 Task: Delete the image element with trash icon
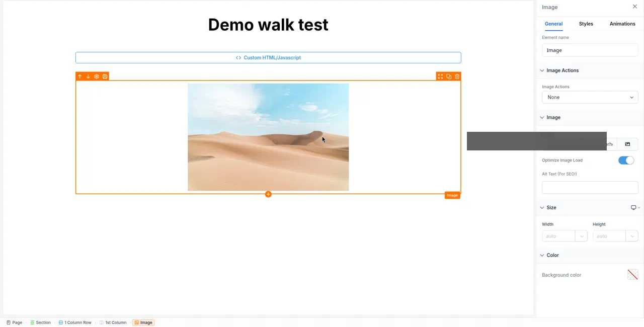tap(457, 76)
